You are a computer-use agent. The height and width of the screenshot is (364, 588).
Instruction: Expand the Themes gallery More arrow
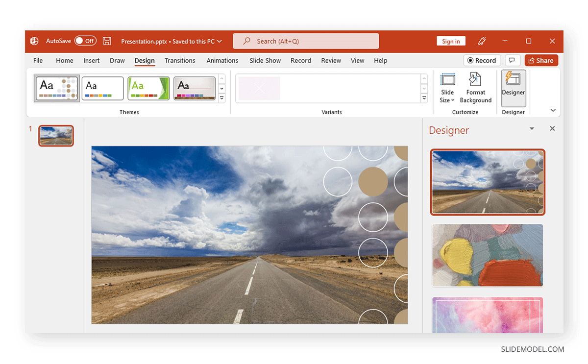click(x=221, y=98)
